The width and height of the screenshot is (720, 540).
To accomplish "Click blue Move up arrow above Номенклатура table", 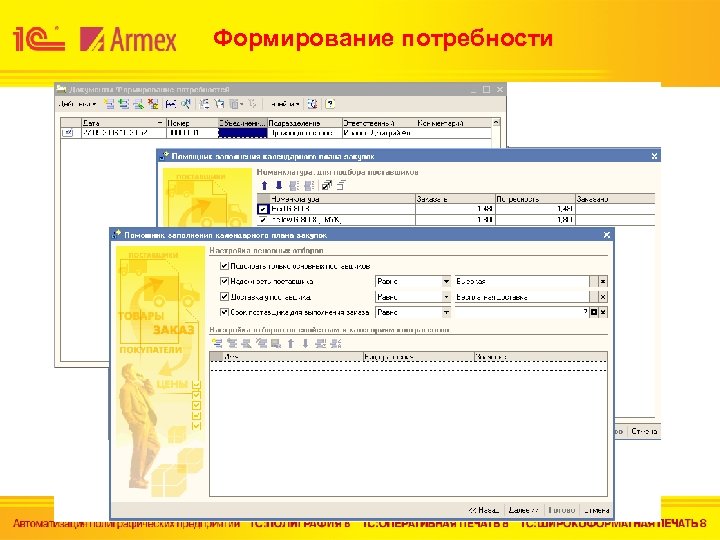I will (x=264, y=186).
